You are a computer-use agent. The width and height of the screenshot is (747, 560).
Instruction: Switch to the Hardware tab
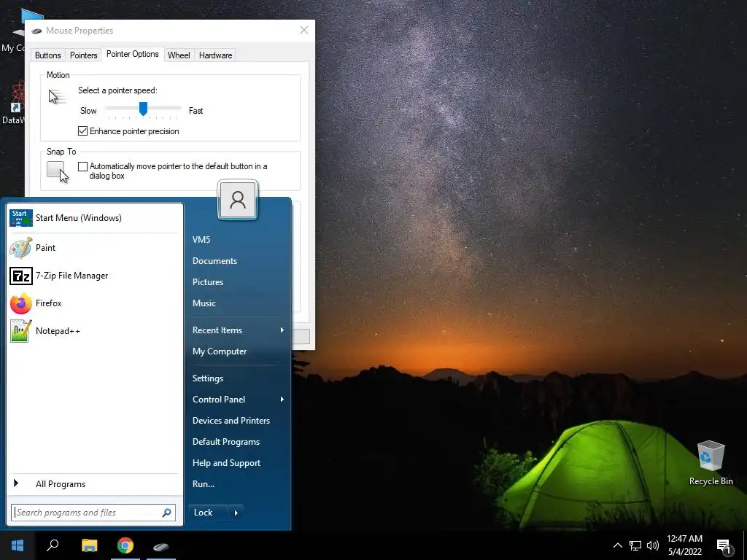point(215,55)
